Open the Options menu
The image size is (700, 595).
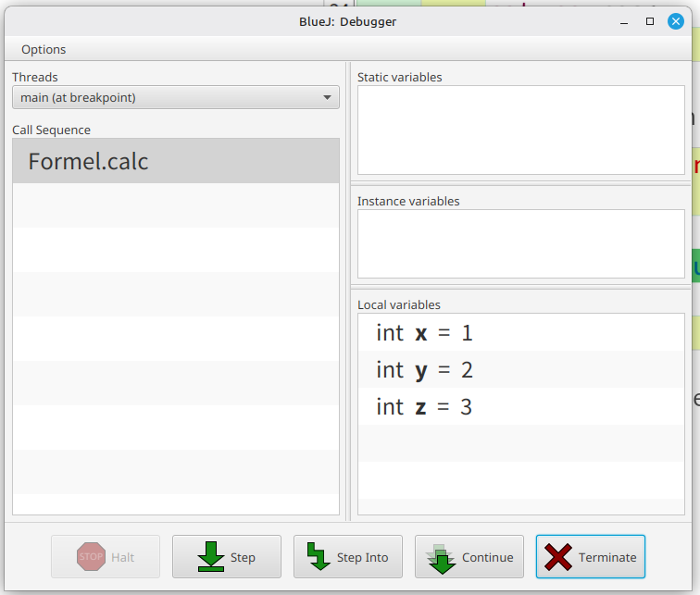point(44,50)
